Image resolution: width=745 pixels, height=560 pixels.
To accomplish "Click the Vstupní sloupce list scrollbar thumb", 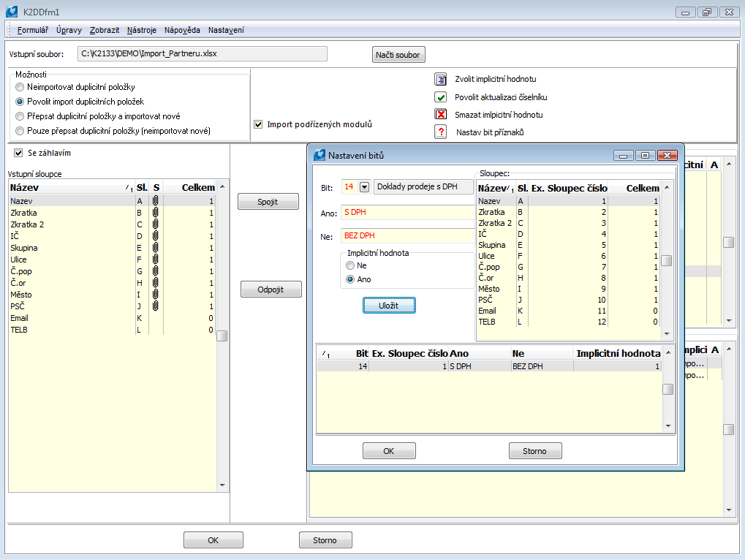I will (x=222, y=336).
